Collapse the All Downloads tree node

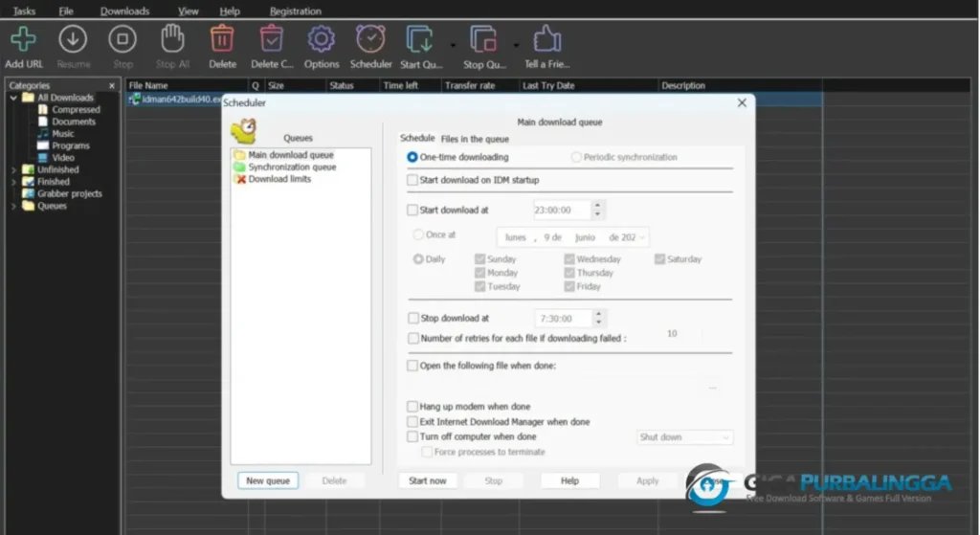coord(13,98)
